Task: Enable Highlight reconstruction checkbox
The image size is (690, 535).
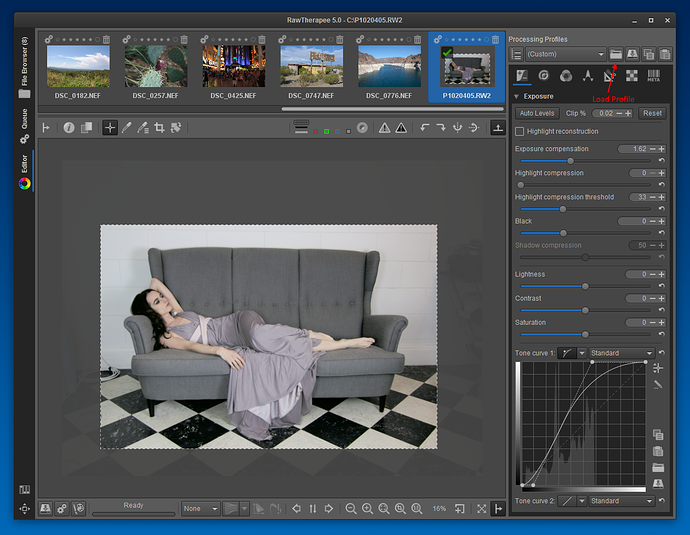Action: click(x=519, y=131)
